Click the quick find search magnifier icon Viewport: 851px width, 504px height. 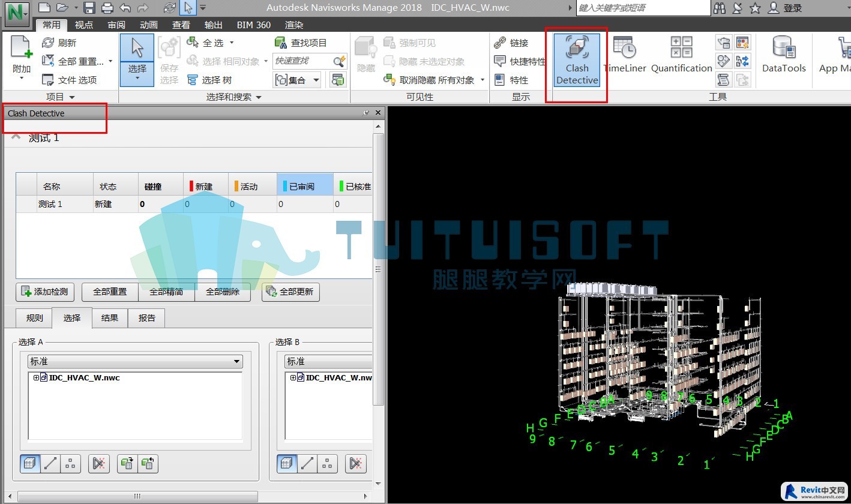[340, 61]
